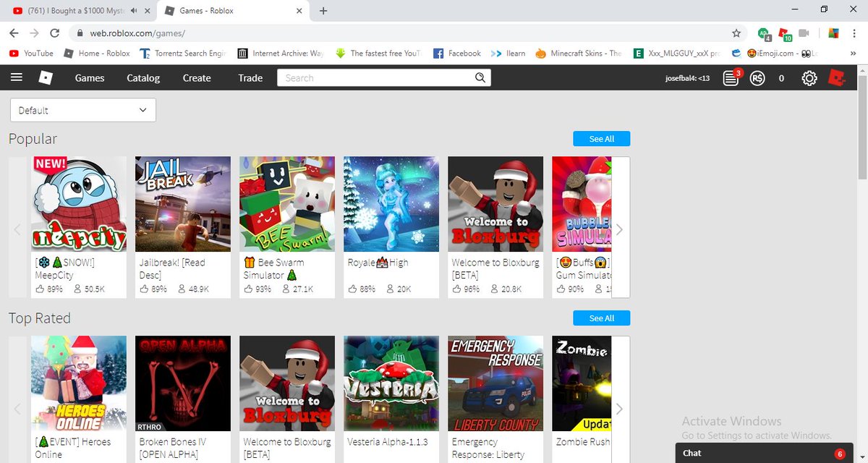Open the Robux currency icon
The image size is (868, 463).
(757, 78)
